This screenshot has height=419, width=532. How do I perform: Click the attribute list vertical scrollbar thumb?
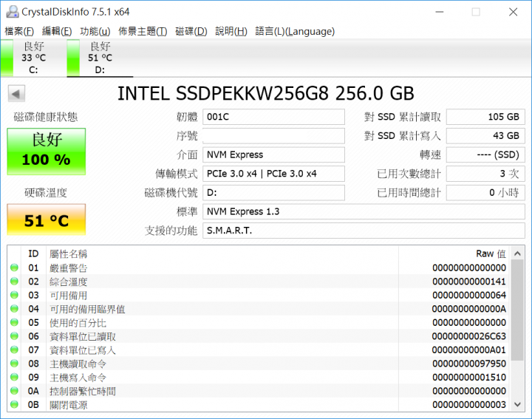coord(517,310)
